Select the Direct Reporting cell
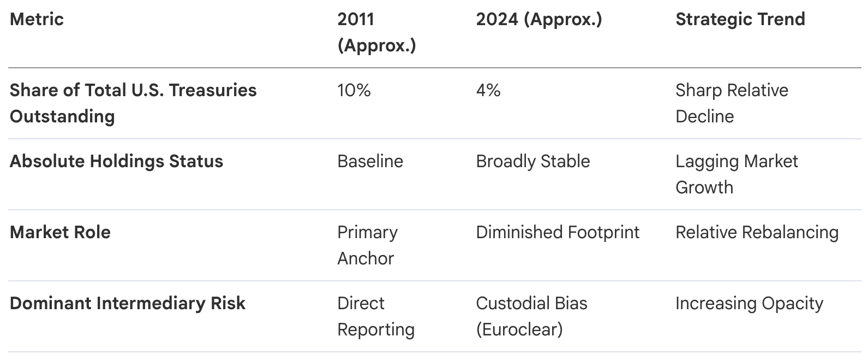 [376, 316]
